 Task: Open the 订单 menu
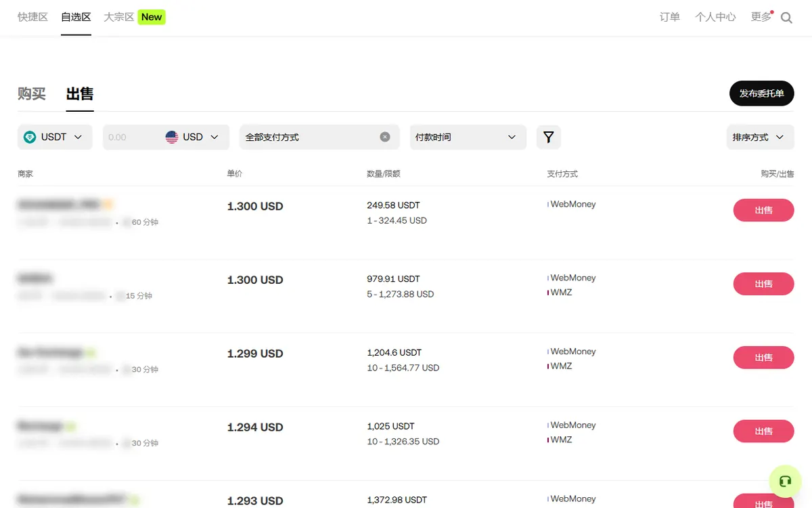[670, 17]
